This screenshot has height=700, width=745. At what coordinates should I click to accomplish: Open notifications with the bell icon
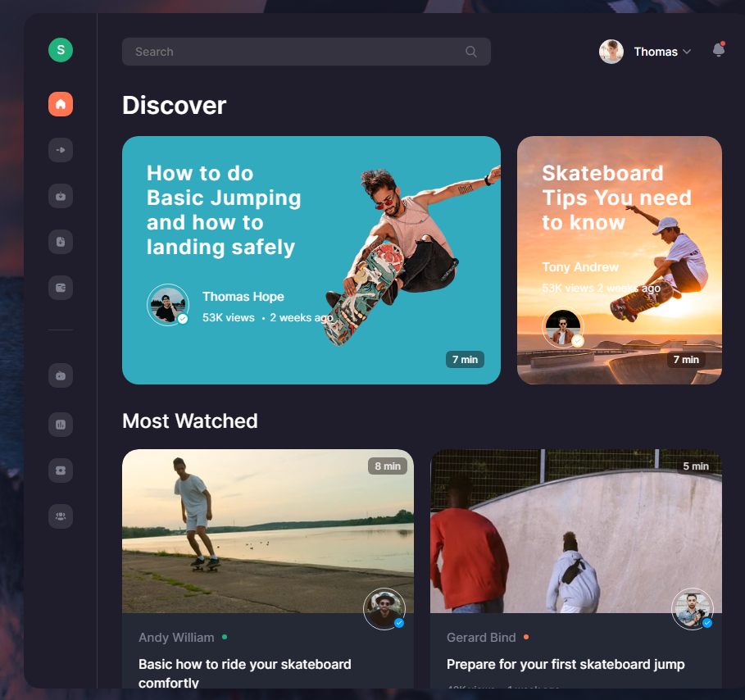click(719, 50)
